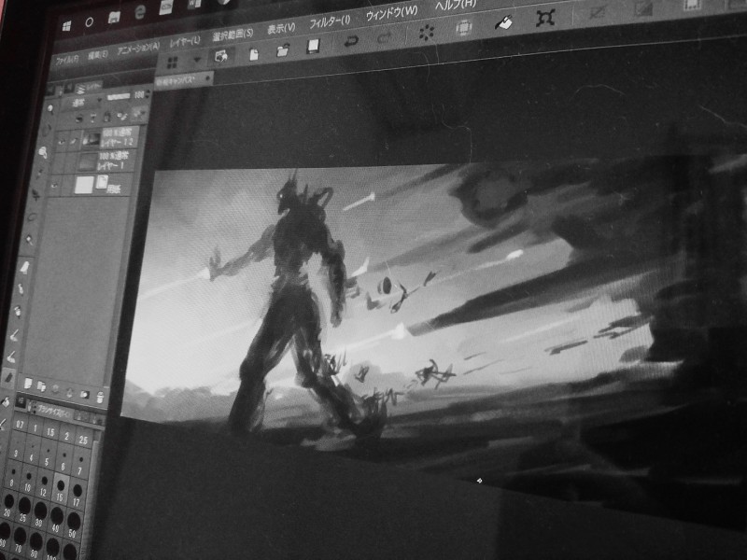Click the Clip Studio launcher icon

tap(221, 56)
